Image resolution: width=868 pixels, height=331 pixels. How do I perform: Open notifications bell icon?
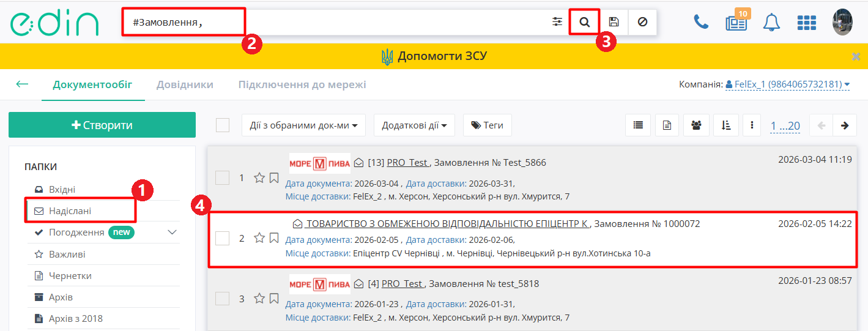771,23
